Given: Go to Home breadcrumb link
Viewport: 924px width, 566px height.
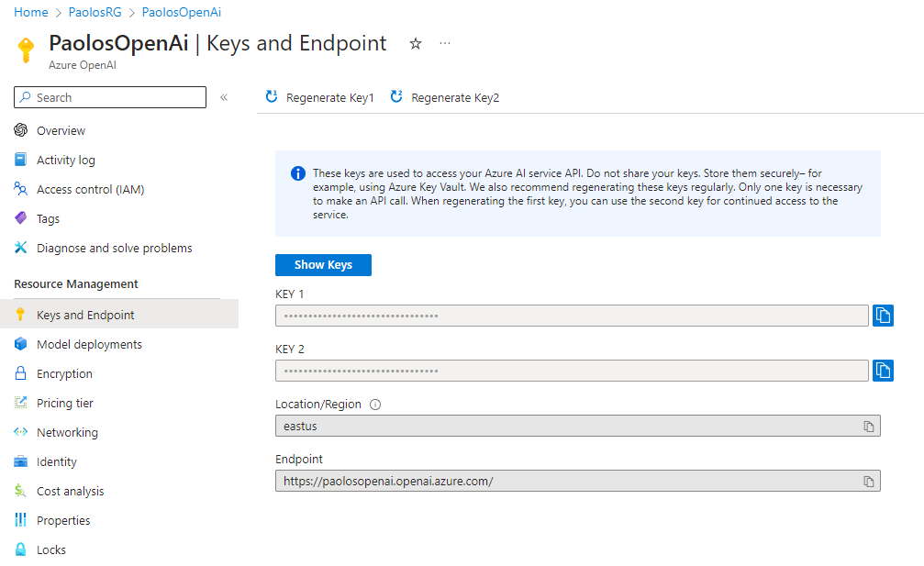Looking at the screenshot, I should click(x=30, y=12).
